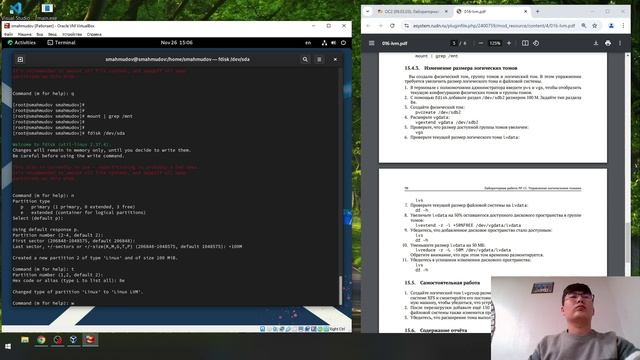Open the Chrome profile icon

[x=611, y=25]
